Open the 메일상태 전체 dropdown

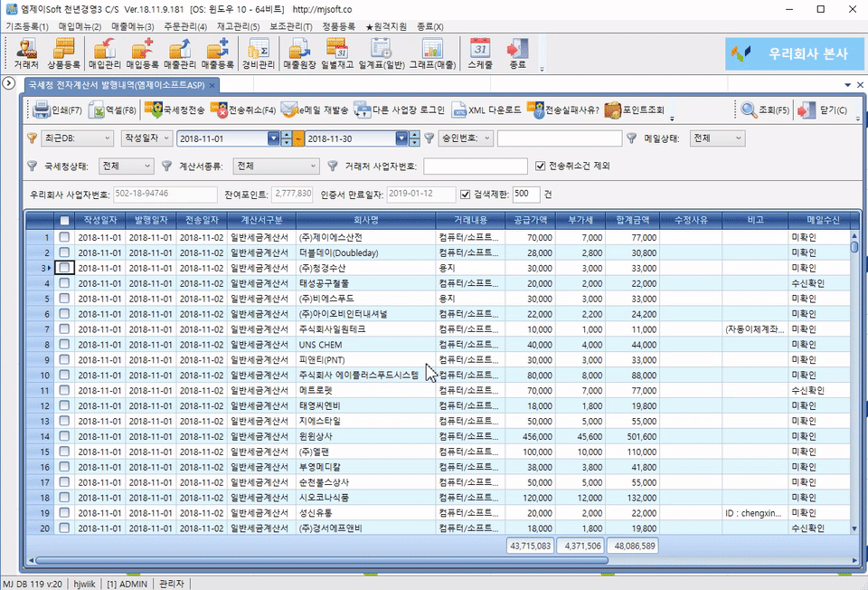717,138
